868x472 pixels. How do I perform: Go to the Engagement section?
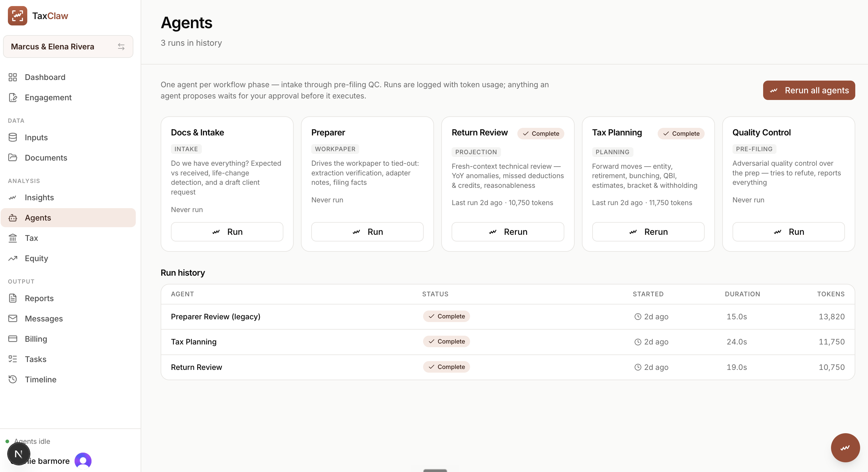click(x=68, y=98)
